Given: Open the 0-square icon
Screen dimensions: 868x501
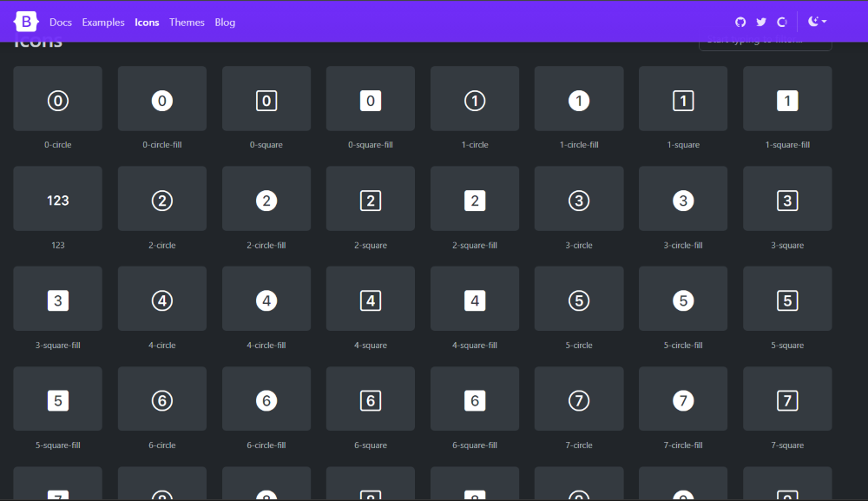Looking at the screenshot, I should [266, 98].
